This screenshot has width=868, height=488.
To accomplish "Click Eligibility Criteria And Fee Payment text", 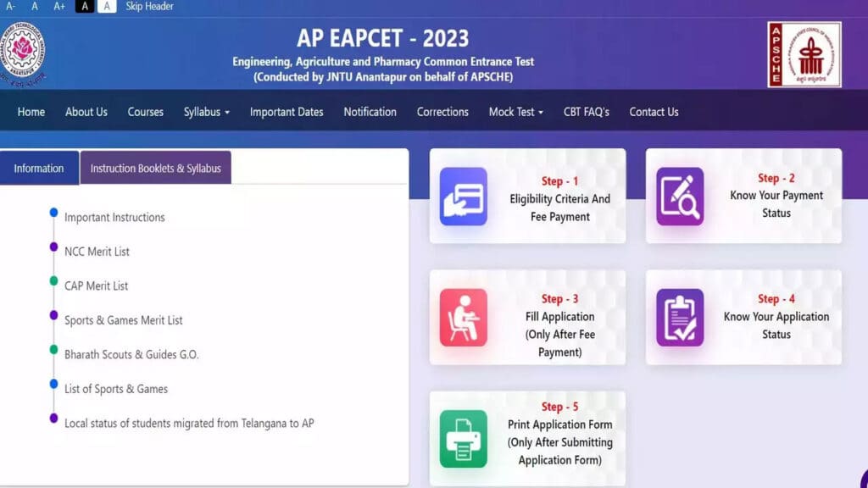I will point(559,208).
